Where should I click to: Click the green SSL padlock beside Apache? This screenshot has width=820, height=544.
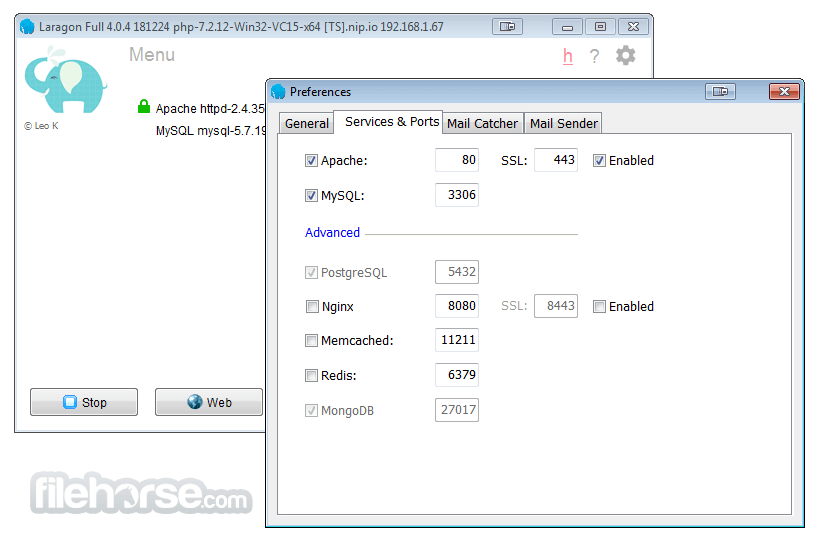point(144,107)
